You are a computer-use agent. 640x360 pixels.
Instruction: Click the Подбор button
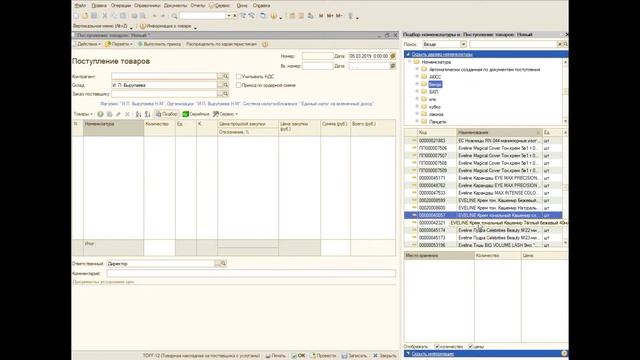167,114
